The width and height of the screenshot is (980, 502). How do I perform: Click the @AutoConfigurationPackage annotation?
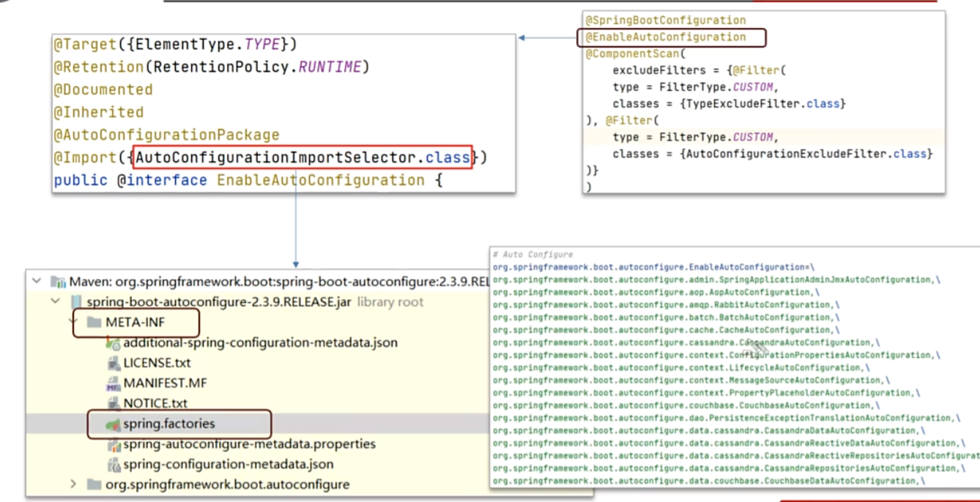[x=166, y=135]
